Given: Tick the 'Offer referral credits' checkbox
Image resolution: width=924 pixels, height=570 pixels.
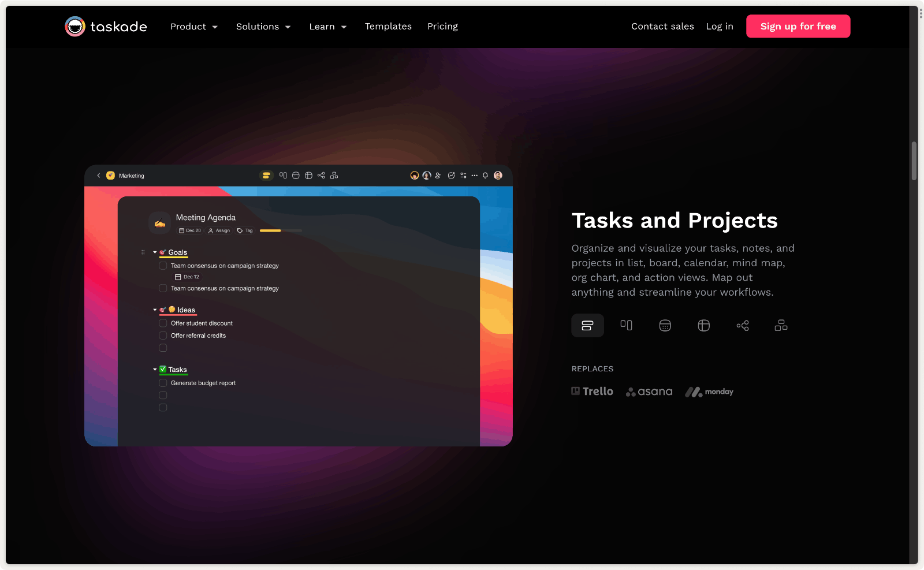Looking at the screenshot, I should tap(163, 336).
